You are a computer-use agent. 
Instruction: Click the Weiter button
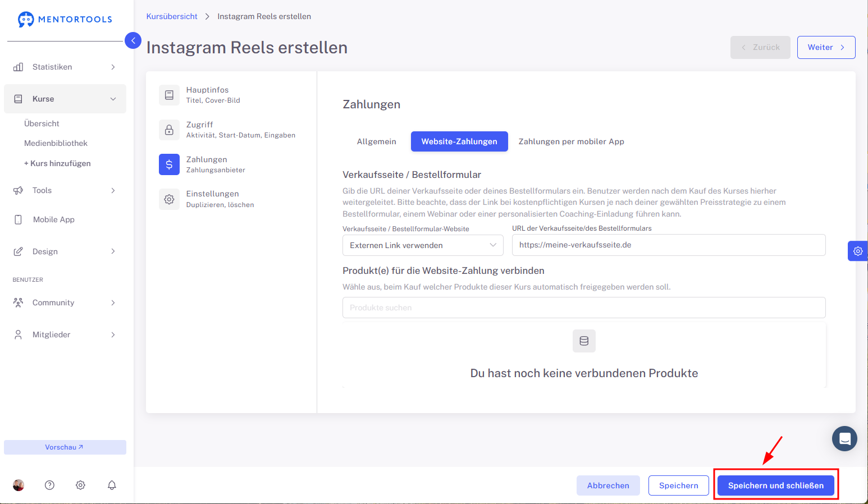(x=826, y=47)
